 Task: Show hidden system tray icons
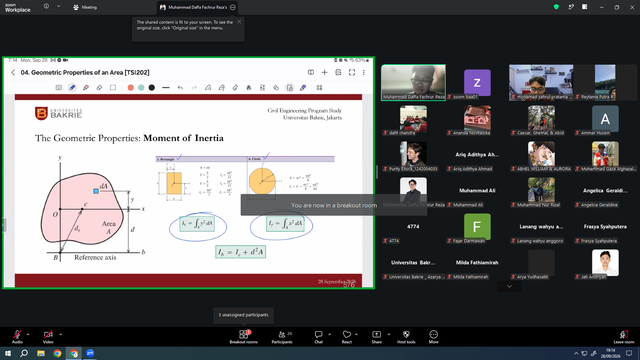(x=576, y=353)
